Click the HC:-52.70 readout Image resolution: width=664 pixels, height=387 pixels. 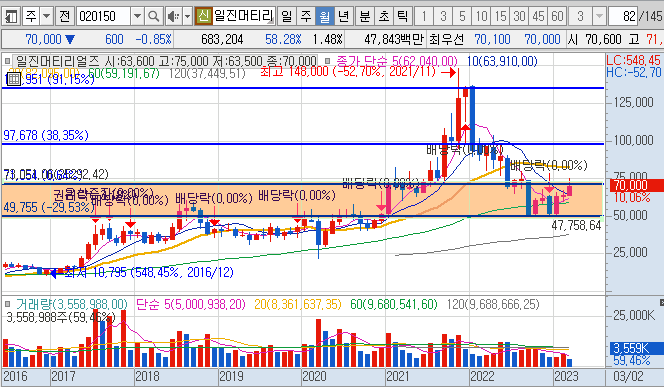[x=634, y=72]
